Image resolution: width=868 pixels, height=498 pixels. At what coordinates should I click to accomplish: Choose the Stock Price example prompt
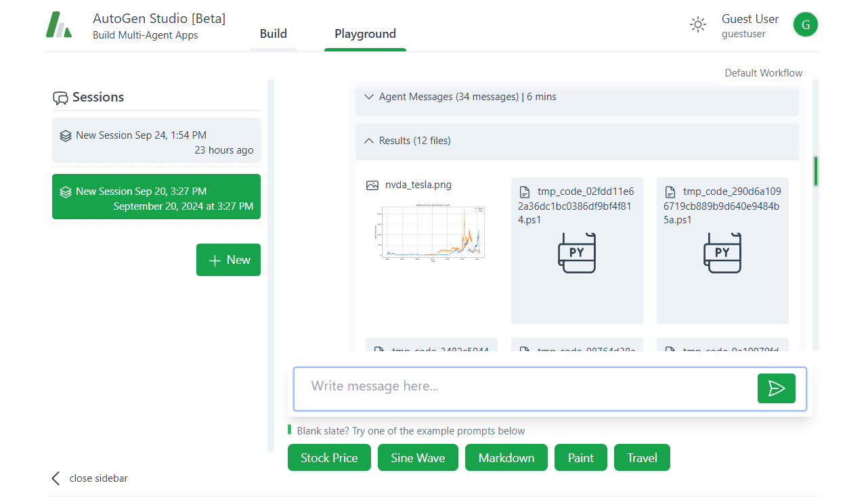click(329, 457)
